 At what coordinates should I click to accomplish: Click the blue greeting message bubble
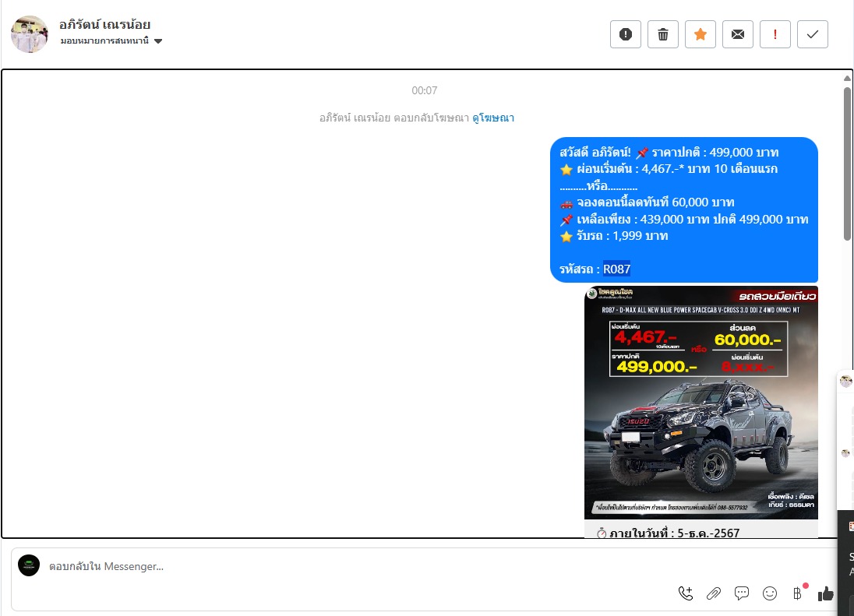pyautogui.click(x=683, y=209)
